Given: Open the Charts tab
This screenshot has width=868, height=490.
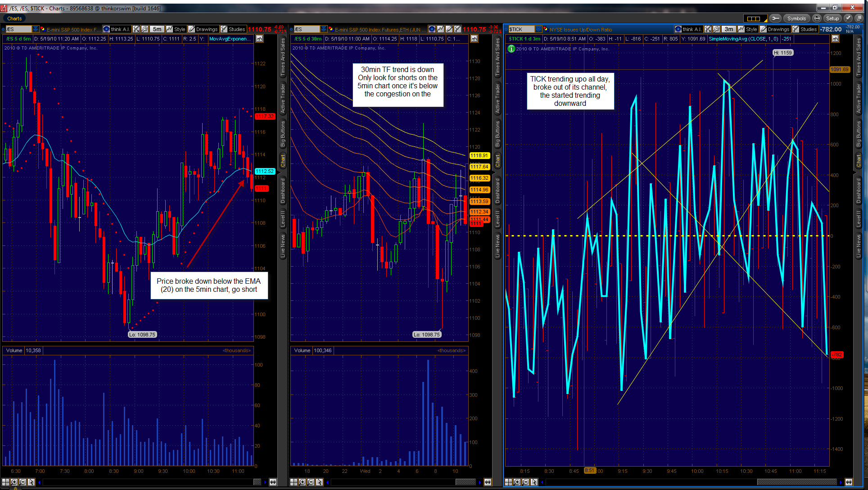Looking at the screenshot, I should tap(14, 18).
